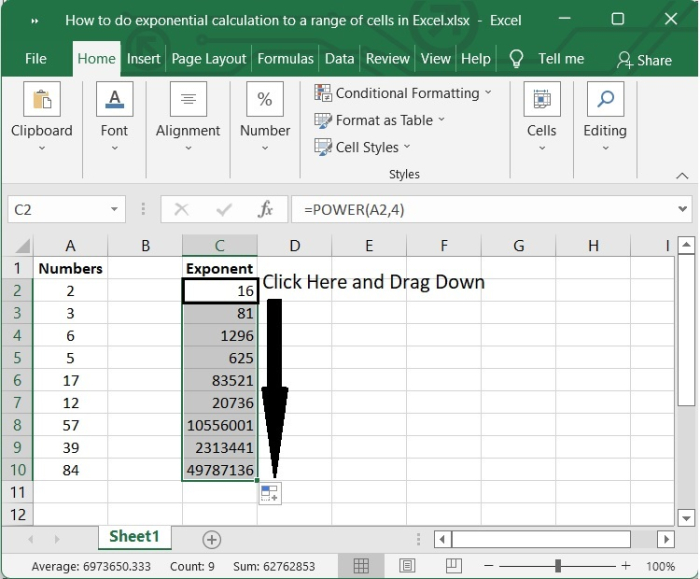Image resolution: width=700 pixels, height=579 pixels.
Task: Click the Insert Function fx icon
Action: (x=266, y=210)
